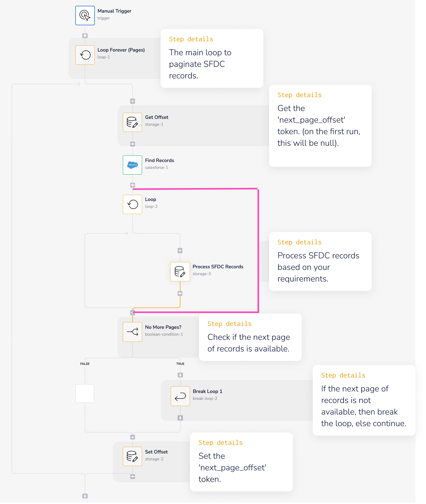Click the No More Pages condition icon

coord(132,332)
